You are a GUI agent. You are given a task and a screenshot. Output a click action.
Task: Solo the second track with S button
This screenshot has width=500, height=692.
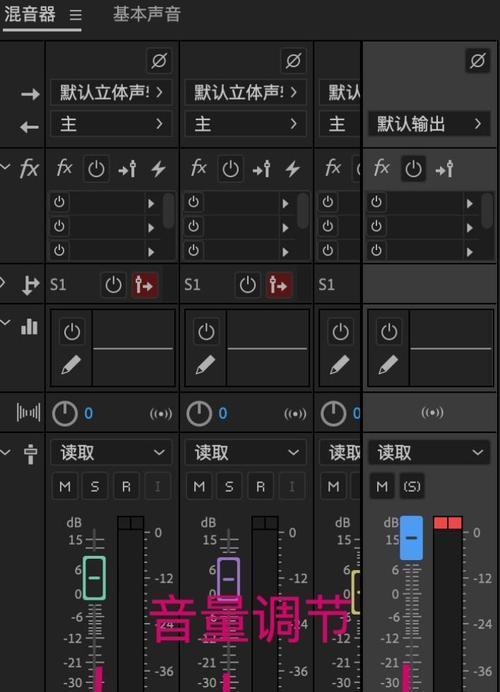(x=229, y=486)
